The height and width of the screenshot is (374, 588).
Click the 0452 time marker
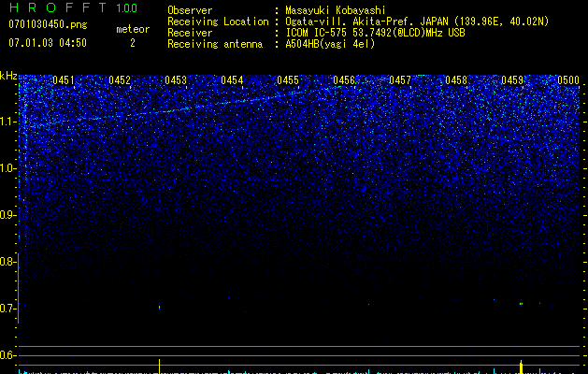pos(120,80)
